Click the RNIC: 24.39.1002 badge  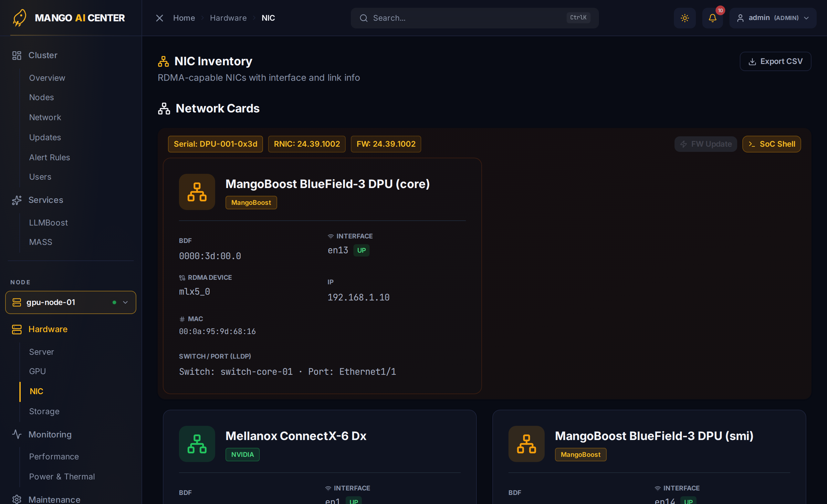(307, 144)
